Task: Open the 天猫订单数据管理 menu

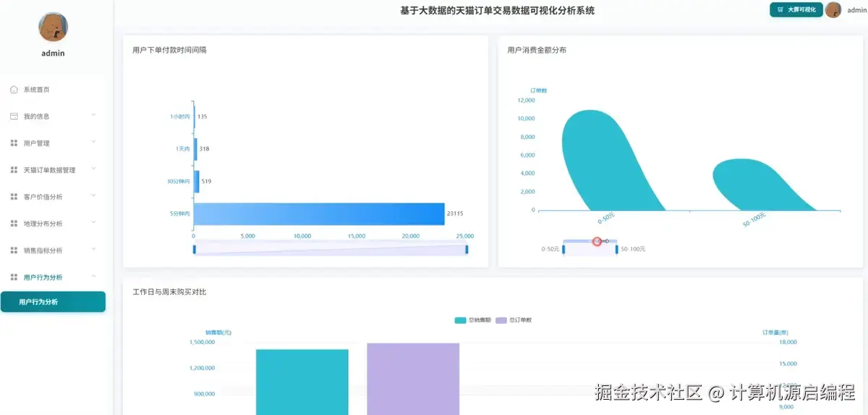Action: click(53, 170)
